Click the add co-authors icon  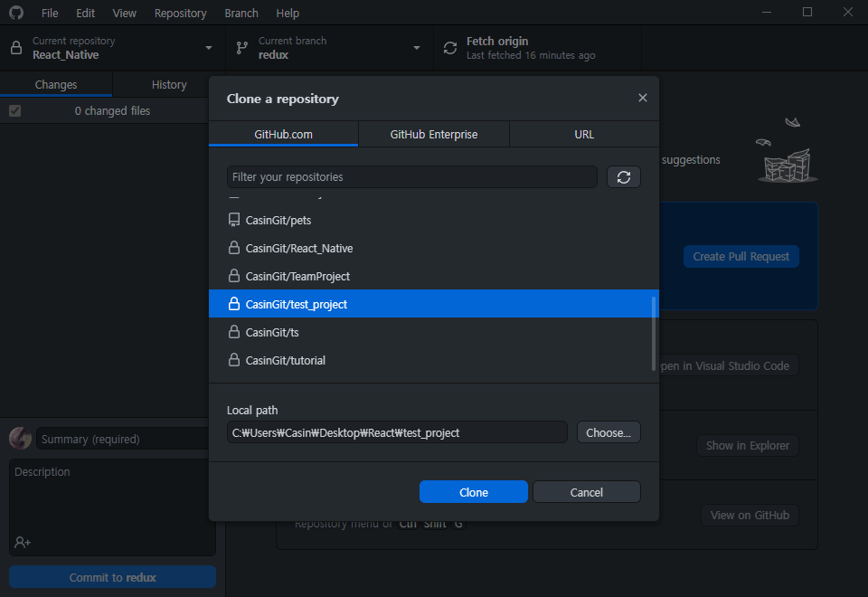point(23,542)
